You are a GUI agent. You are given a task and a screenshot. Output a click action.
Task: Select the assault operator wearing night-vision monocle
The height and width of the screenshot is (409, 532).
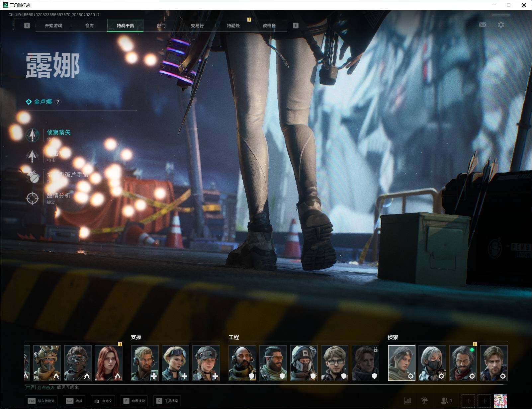coord(78,363)
